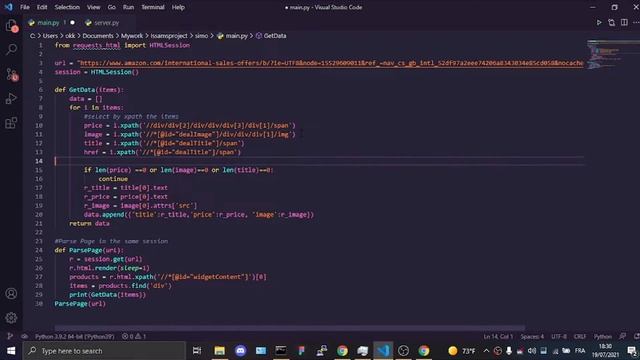Open Task View on the taskbar
640x360 pixels.
197,351
